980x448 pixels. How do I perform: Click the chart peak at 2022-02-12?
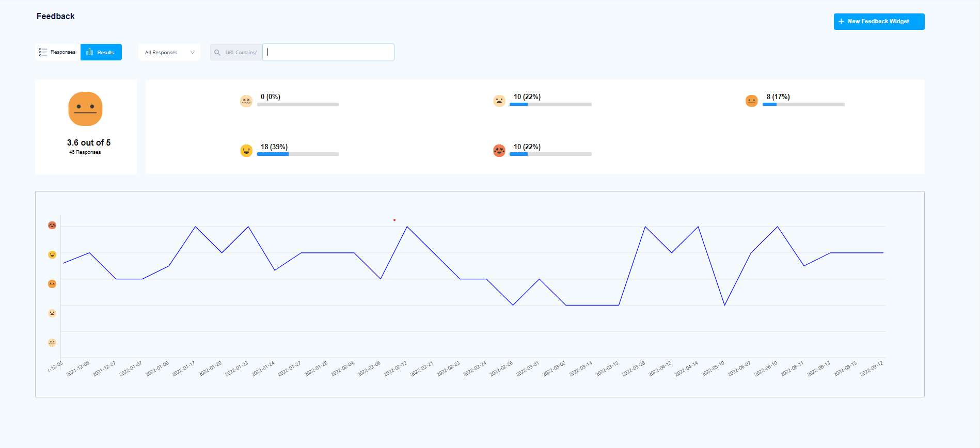pyautogui.click(x=407, y=227)
